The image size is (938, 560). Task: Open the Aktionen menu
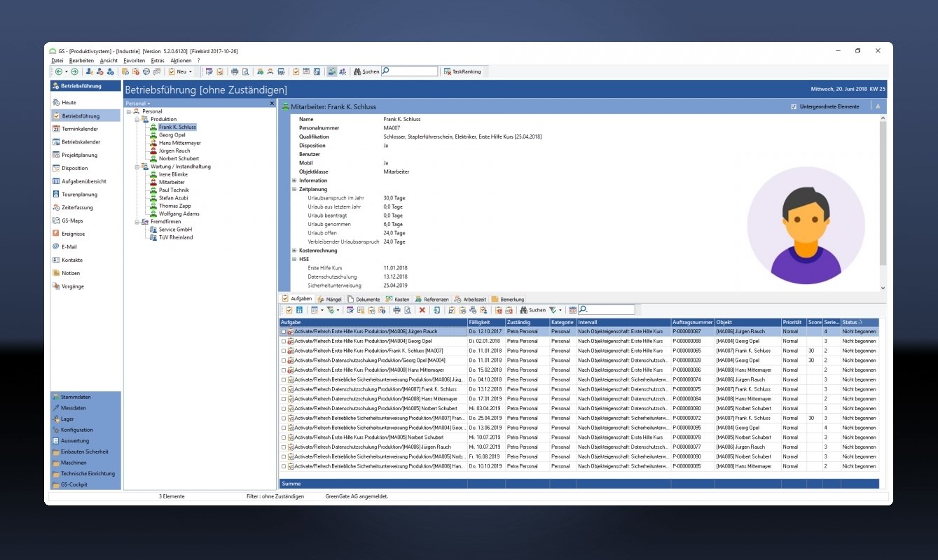pos(181,61)
